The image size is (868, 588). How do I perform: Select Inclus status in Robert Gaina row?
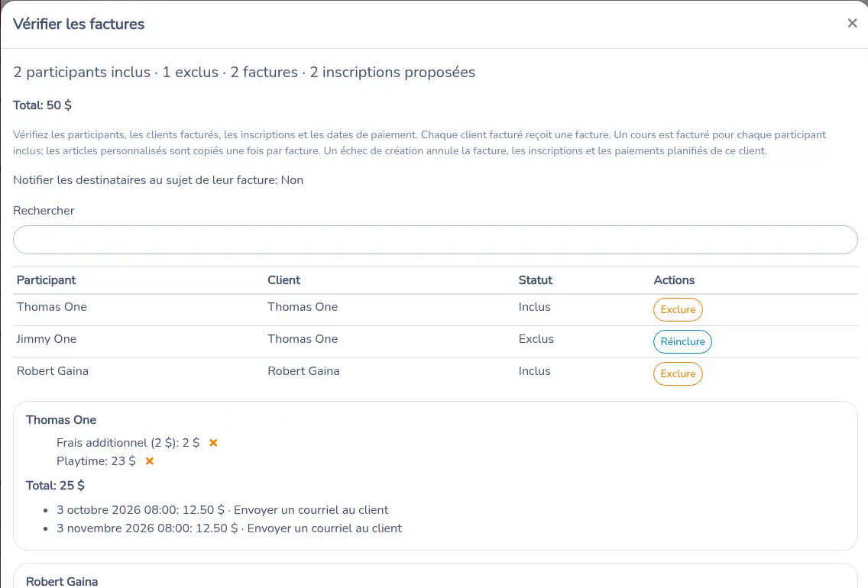534,370
